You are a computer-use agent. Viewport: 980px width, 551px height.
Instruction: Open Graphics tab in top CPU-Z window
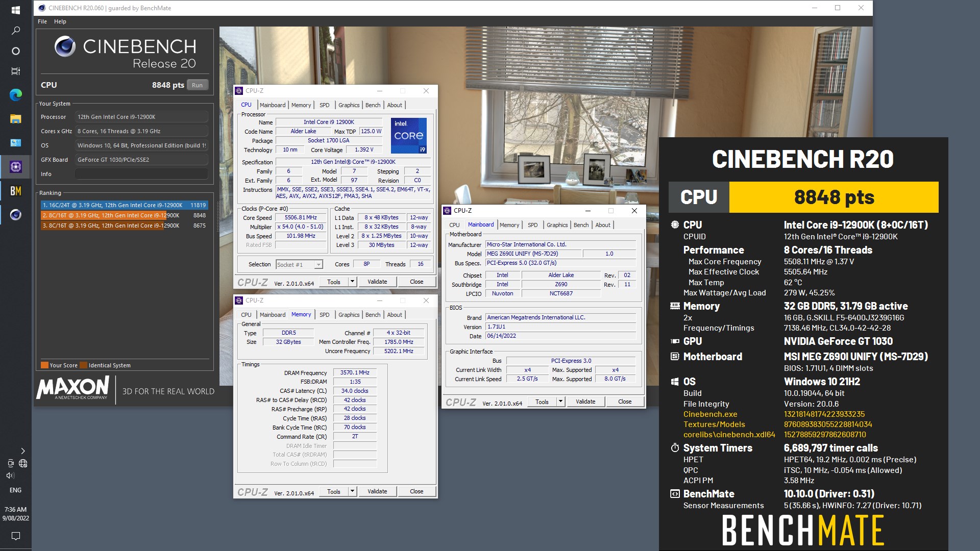tap(349, 105)
